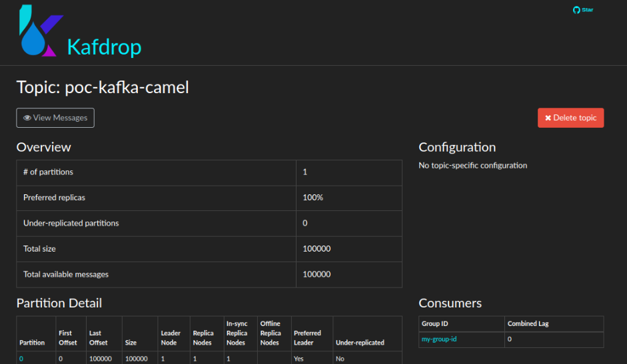Click the '# of partitions' row label
This screenshot has height=364, width=627.
point(49,172)
